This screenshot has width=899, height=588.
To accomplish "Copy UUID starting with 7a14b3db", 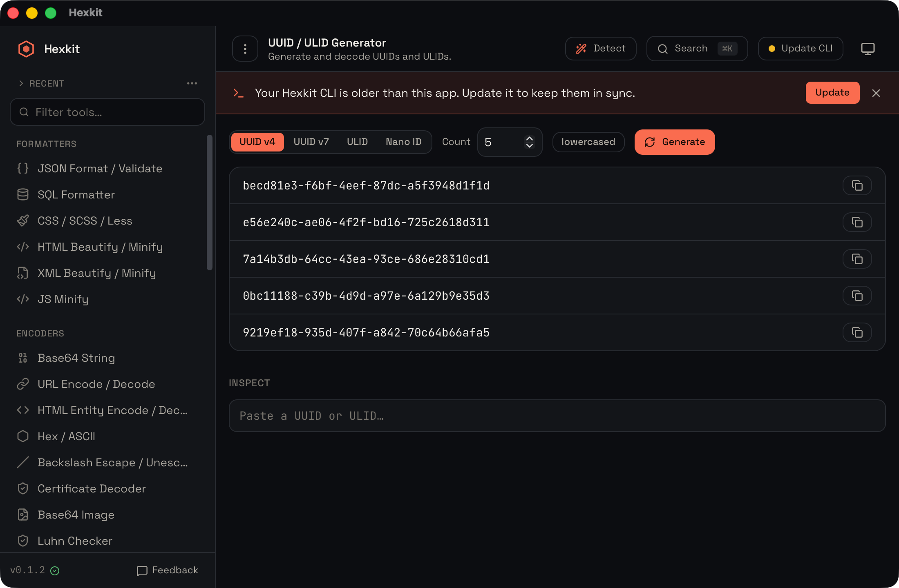I will coord(857,259).
